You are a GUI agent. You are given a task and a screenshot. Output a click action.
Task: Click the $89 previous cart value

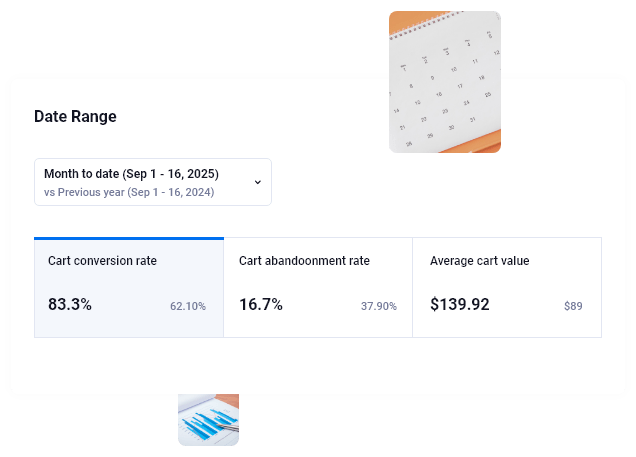tap(573, 306)
